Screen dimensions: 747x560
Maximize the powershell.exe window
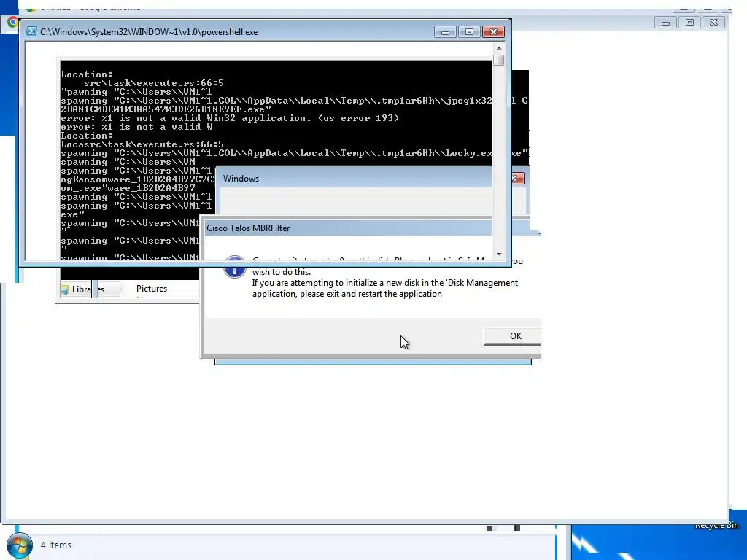click(x=469, y=32)
